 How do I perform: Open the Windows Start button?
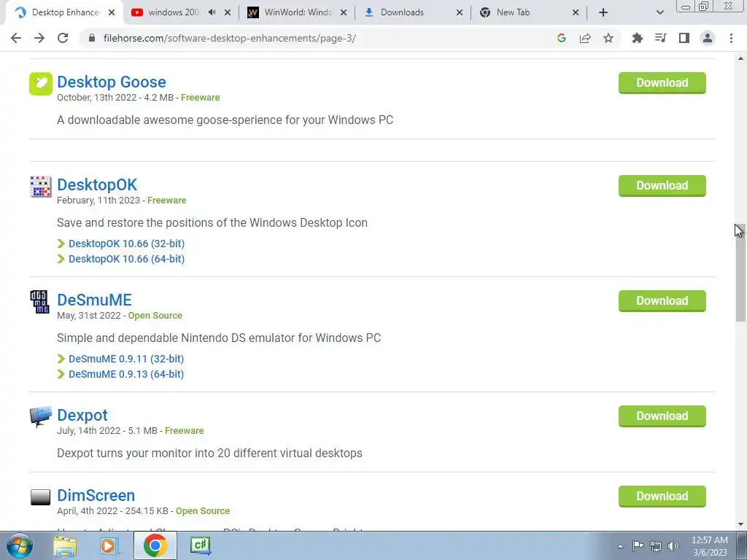click(20, 545)
